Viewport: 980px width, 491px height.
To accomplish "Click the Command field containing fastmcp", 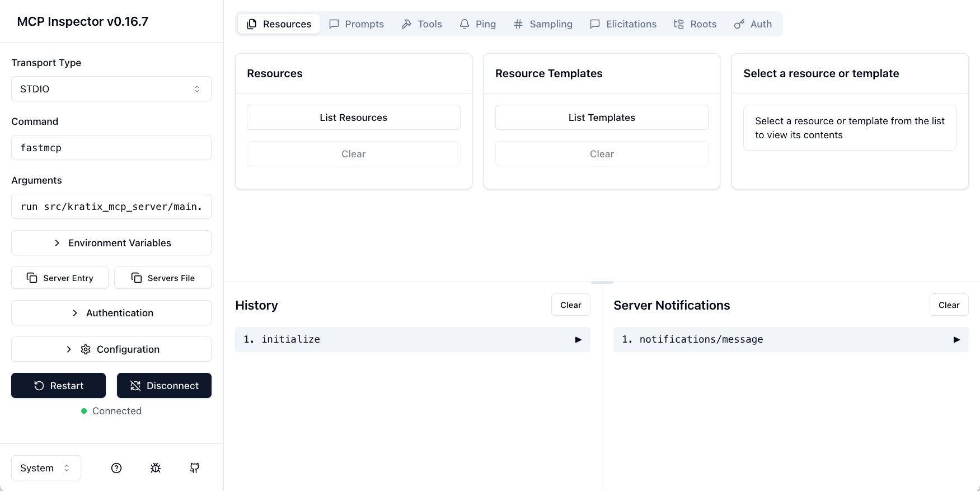I will (111, 148).
